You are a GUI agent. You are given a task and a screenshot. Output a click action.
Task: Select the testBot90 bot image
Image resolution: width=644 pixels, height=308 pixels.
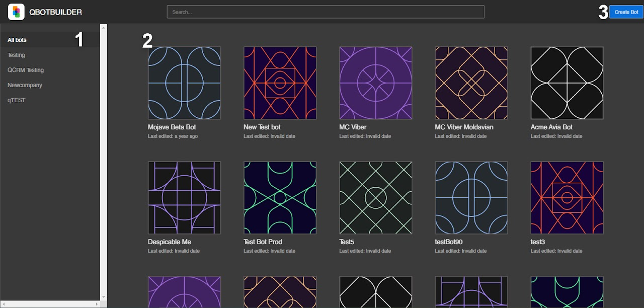(471, 198)
